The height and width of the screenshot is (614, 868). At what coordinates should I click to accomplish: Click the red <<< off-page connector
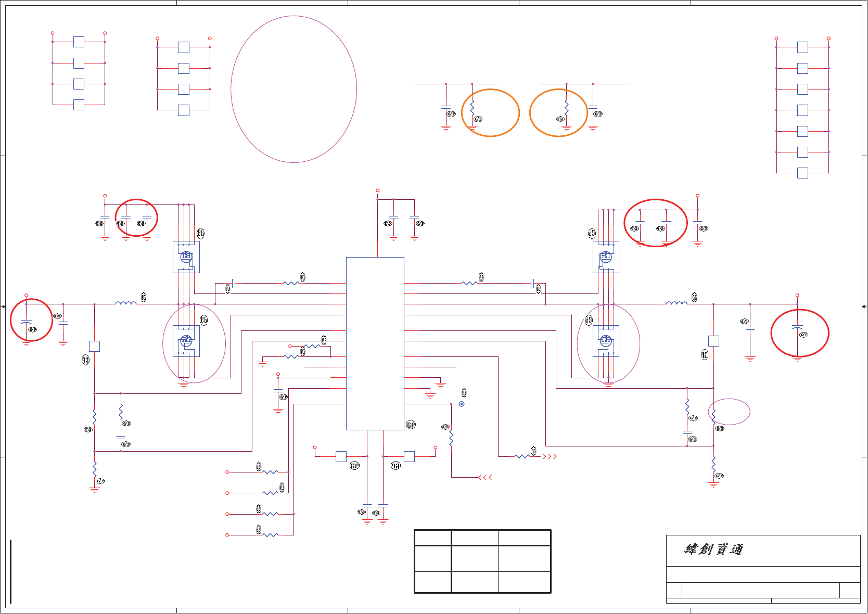(x=485, y=477)
